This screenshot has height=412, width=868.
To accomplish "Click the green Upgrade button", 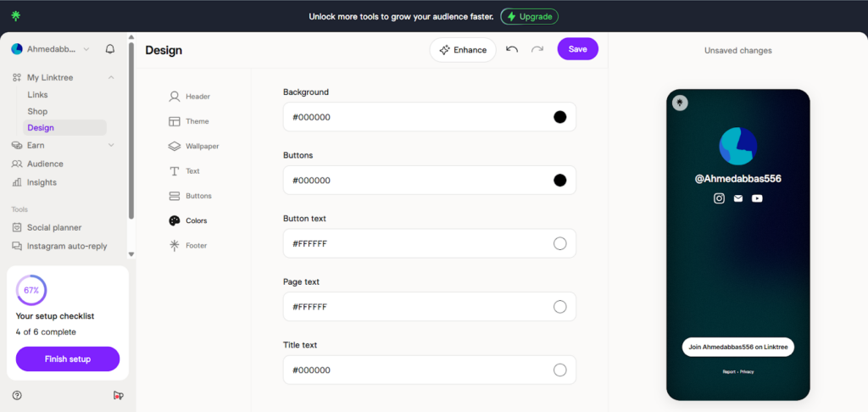I will coord(529,16).
